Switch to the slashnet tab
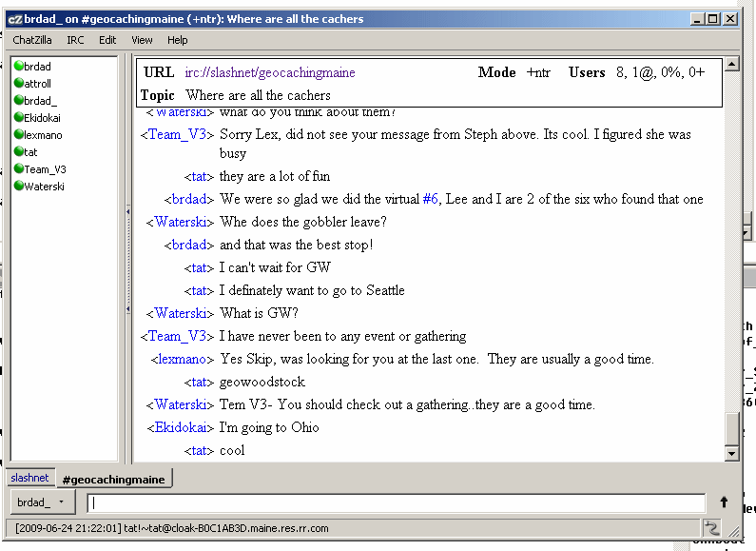This screenshot has height=551, width=756. (x=29, y=478)
